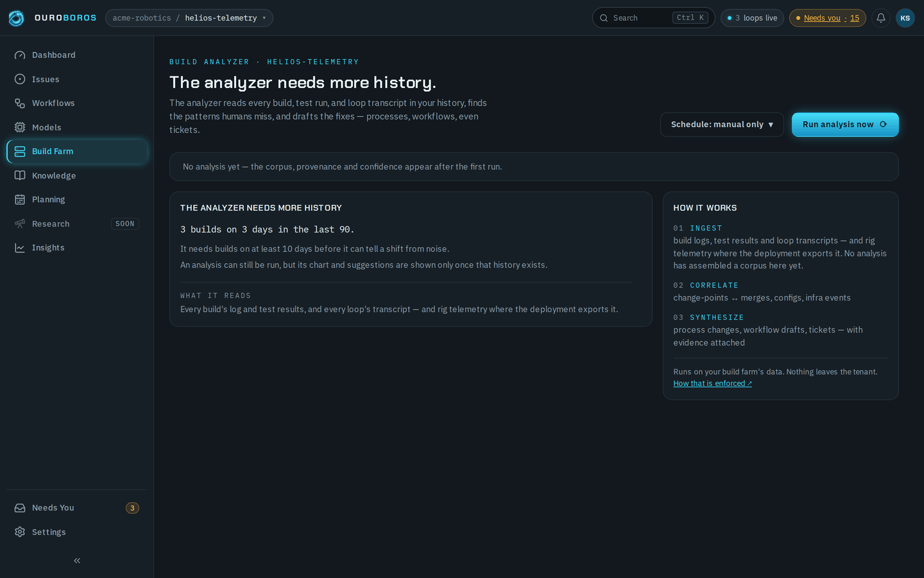
Task: Go to Insights in the sidebar
Action: click(x=77, y=248)
